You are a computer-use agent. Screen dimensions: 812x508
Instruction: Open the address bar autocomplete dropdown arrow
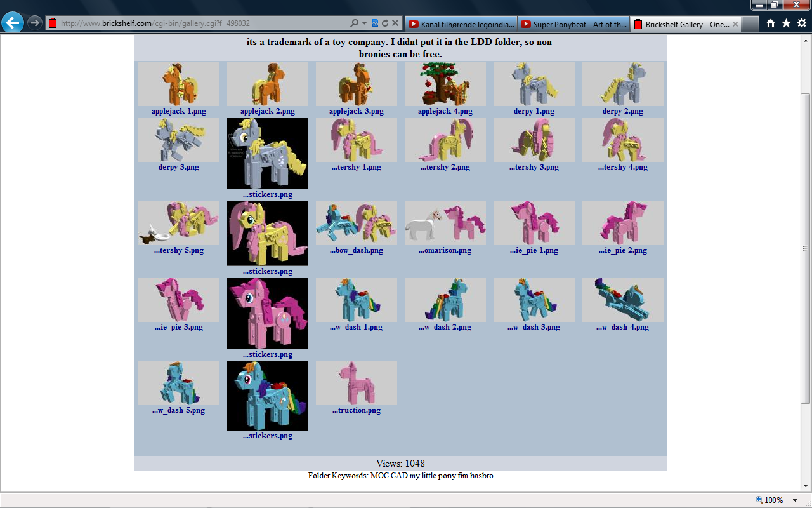pyautogui.click(x=365, y=23)
